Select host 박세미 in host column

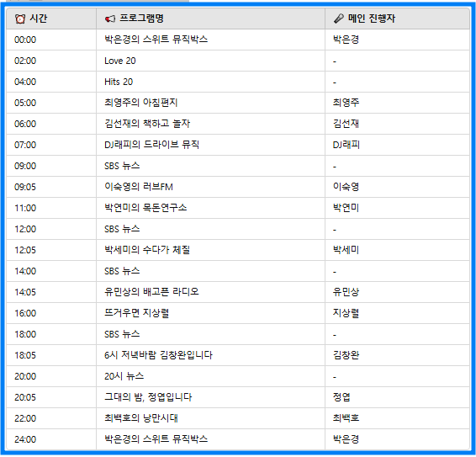(x=346, y=250)
